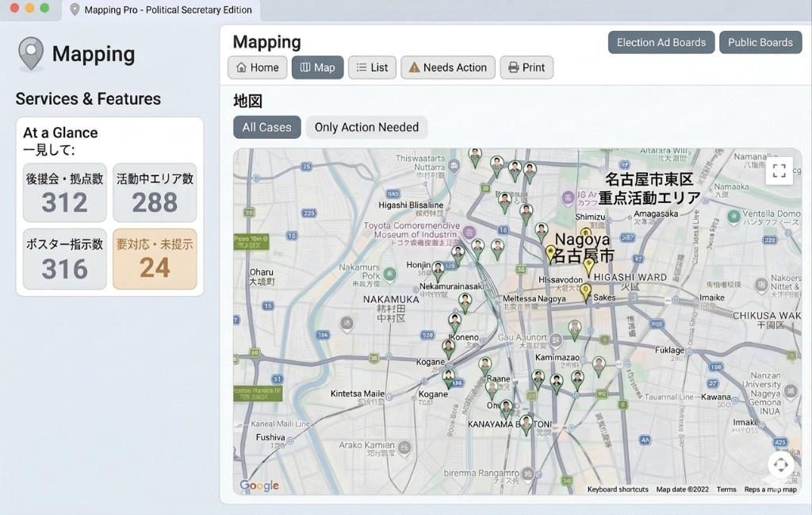Click the green pin on KANAYAMA label
Viewport: 812px width, 515px height.
coord(527,424)
